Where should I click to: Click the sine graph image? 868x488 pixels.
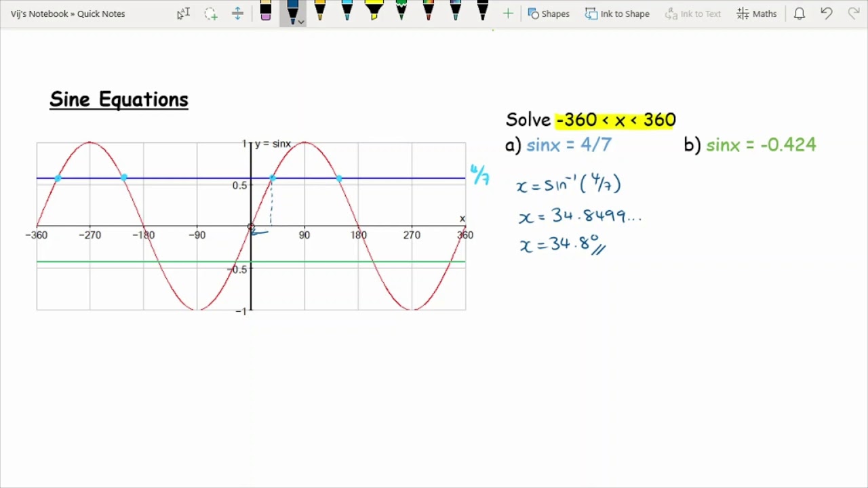[251, 226]
